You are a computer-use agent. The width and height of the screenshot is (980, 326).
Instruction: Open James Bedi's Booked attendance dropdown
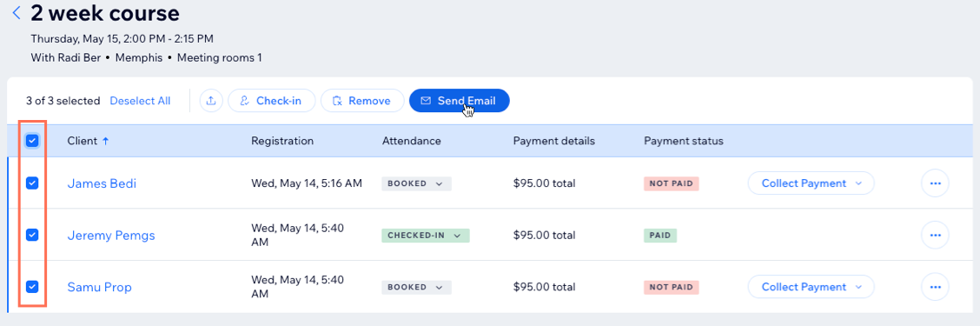pos(416,184)
